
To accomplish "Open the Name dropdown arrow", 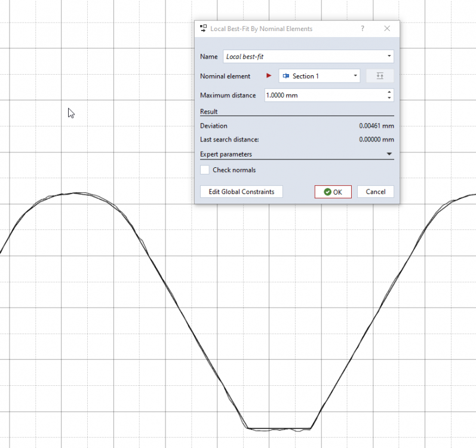I will coord(389,57).
